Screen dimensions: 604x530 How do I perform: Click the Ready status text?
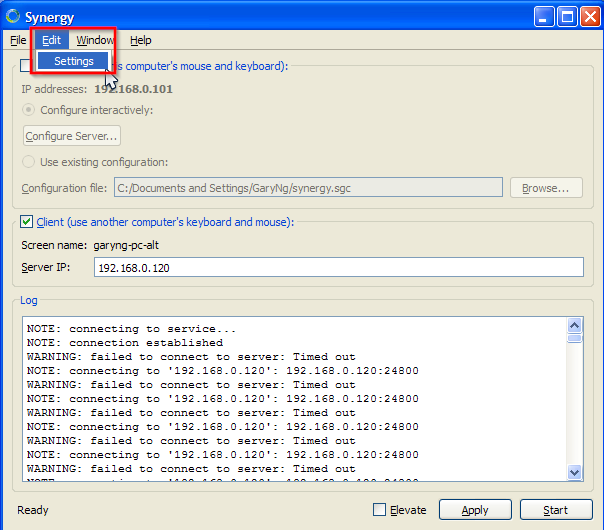[x=33, y=510]
